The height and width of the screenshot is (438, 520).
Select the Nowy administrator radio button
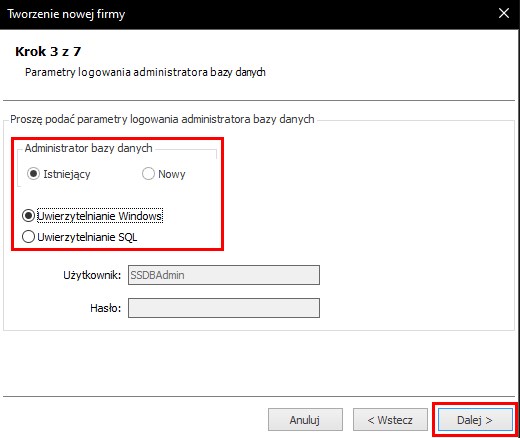(148, 174)
